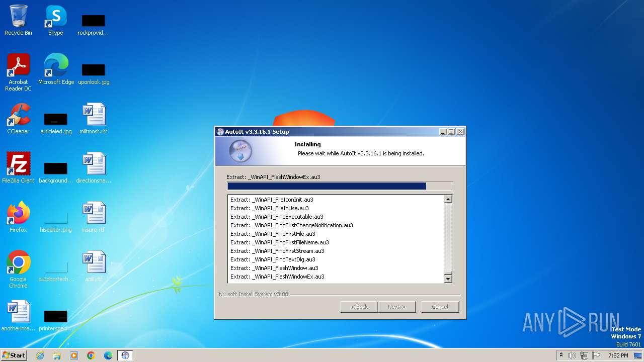Click the 7:52 PM clock

(x=618, y=355)
